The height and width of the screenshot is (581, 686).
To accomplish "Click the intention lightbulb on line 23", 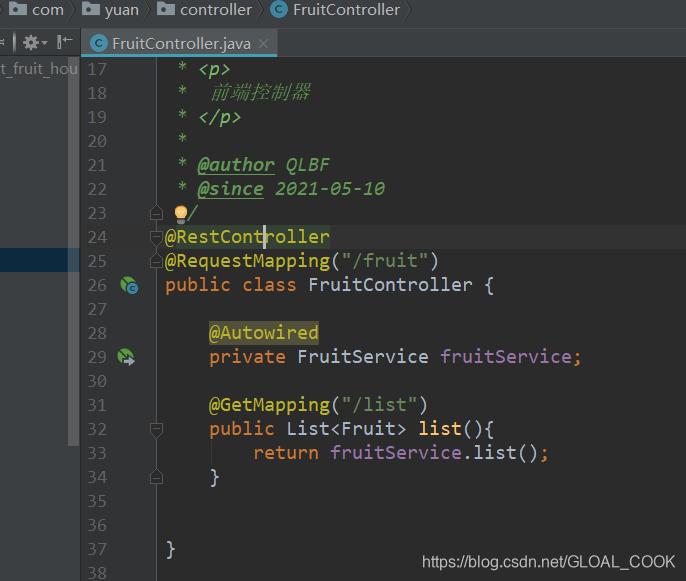I will tap(181, 214).
